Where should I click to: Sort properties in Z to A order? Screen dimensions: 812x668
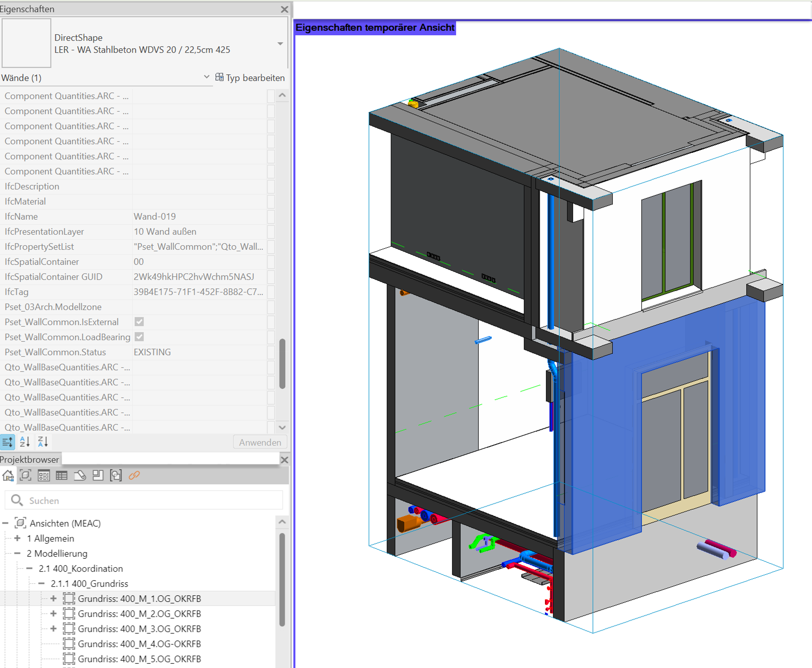(43, 442)
